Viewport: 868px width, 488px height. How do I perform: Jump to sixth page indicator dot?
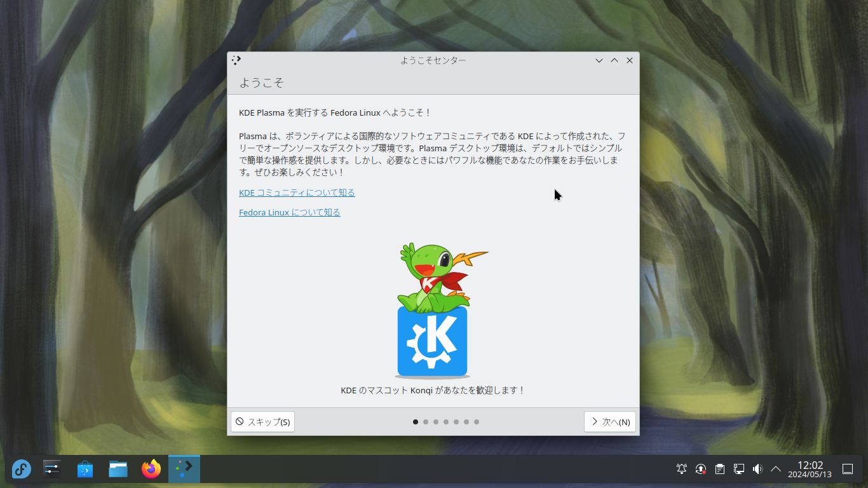point(466,422)
